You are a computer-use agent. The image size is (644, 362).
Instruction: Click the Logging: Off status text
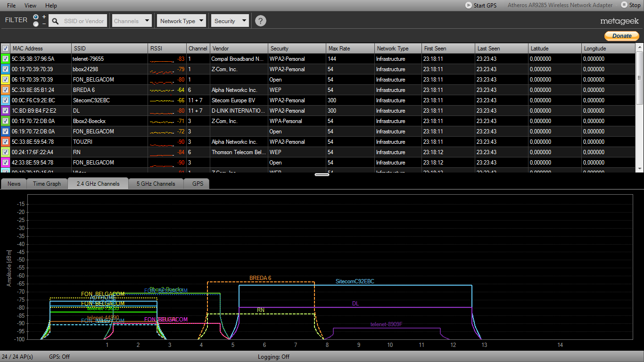point(273,357)
